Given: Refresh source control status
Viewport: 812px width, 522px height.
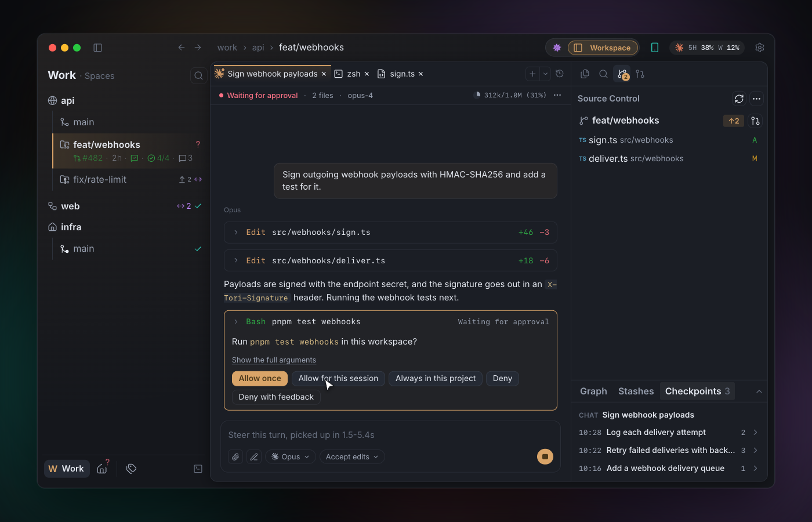Looking at the screenshot, I should click(739, 99).
